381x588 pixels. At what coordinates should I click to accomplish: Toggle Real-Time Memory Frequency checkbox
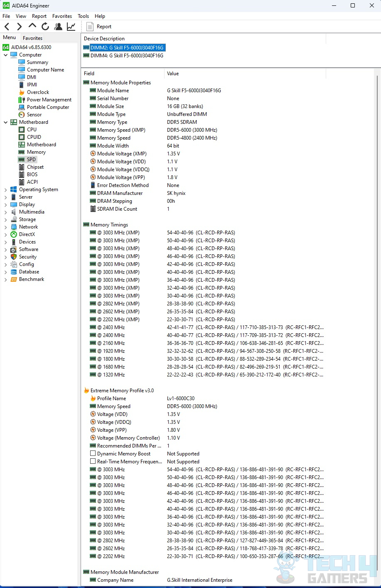93,462
